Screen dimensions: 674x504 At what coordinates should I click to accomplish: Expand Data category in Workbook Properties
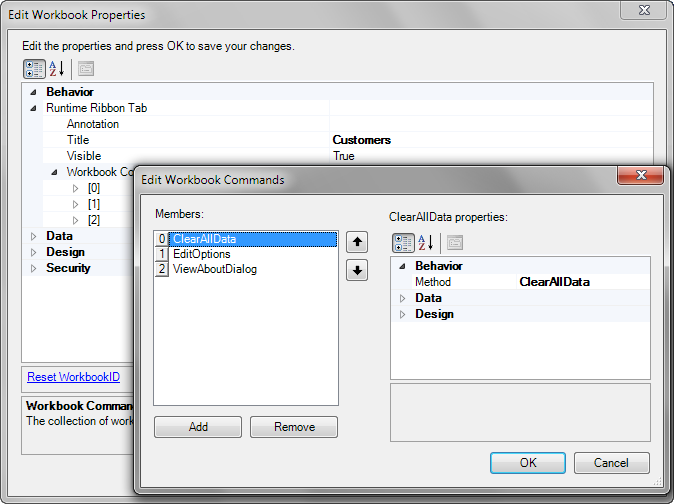[x=34, y=236]
